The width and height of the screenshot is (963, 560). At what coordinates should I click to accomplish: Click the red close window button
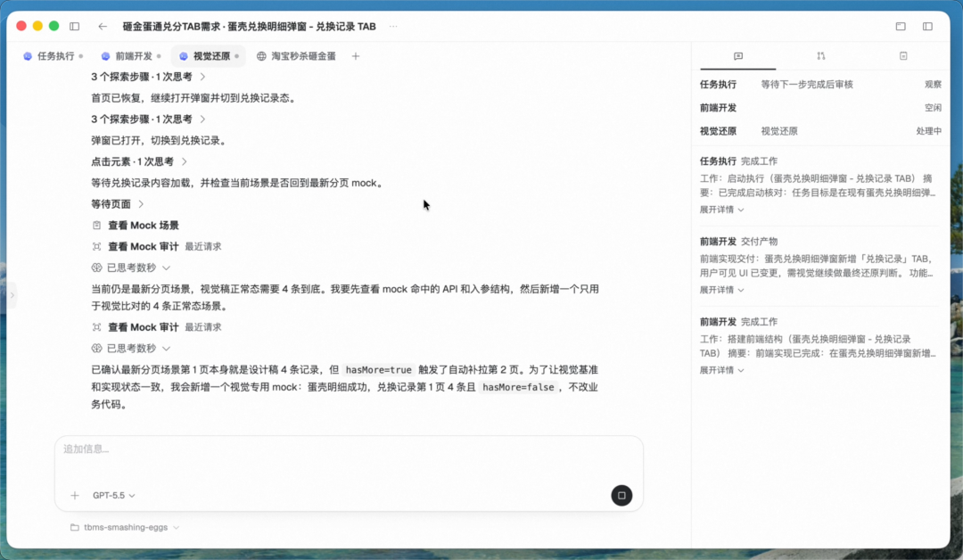tap(21, 26)
